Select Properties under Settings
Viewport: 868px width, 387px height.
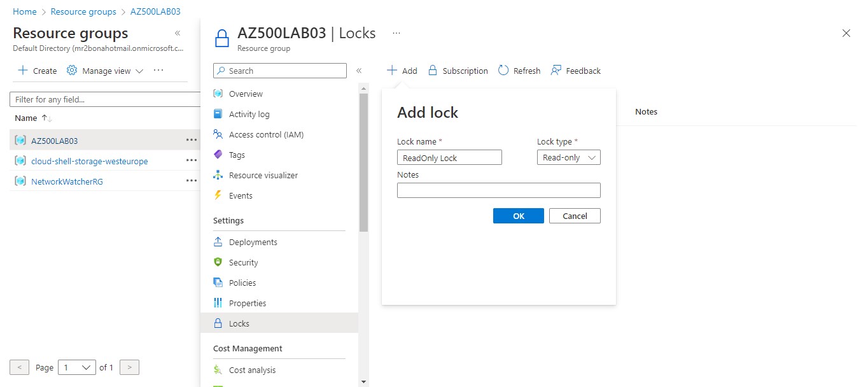[248, 303]
